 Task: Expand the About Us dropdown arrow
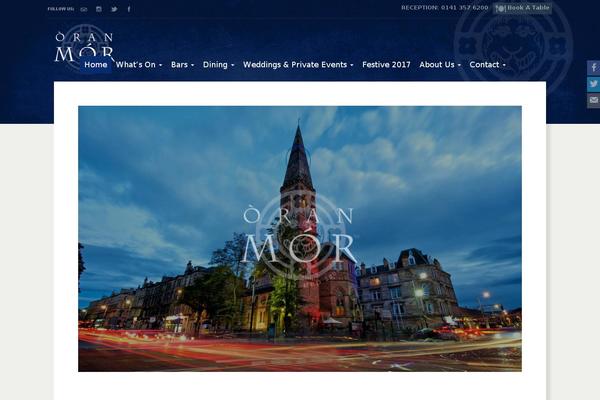[459, 65]
